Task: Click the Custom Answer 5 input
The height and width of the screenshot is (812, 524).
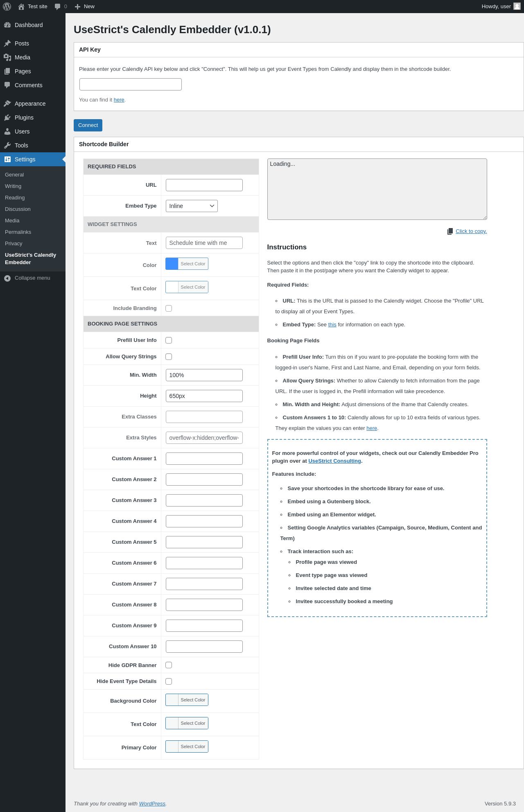Action: [x=204, y=542]
